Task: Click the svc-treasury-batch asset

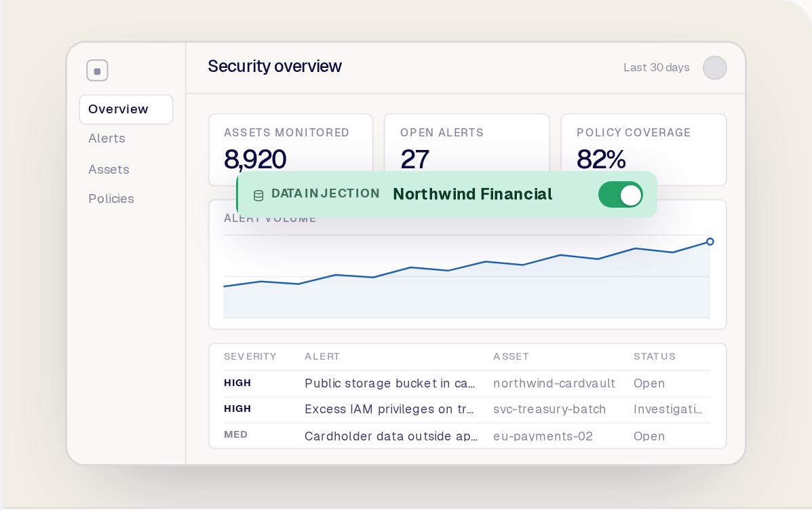Action: pos(549,409)
